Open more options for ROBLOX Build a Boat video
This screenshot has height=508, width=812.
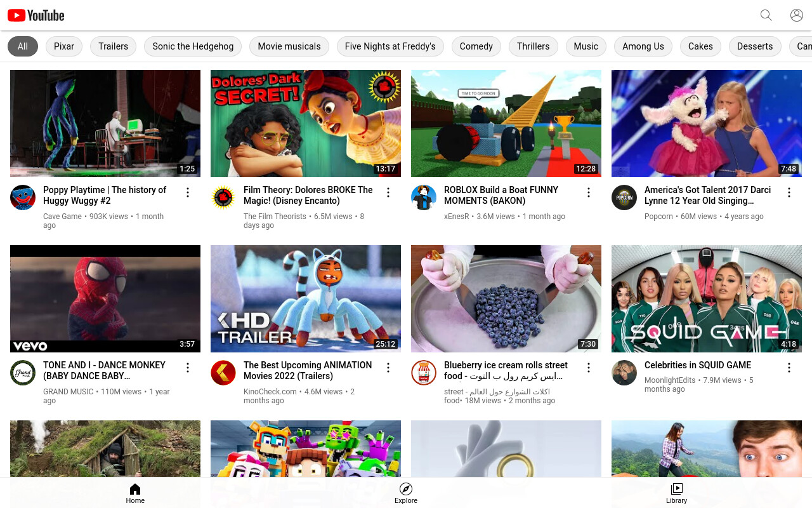click(x=589, y=192)
